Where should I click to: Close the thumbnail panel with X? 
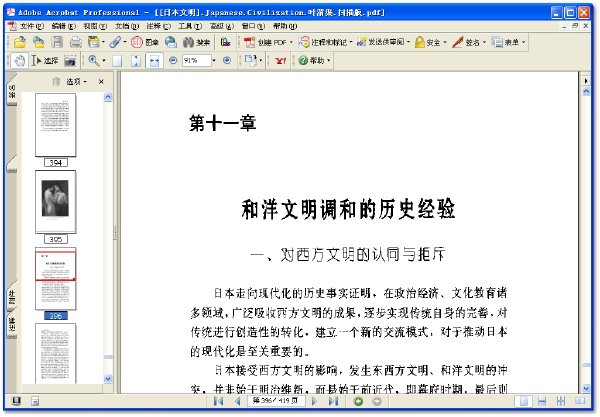(x=101, y=81)
